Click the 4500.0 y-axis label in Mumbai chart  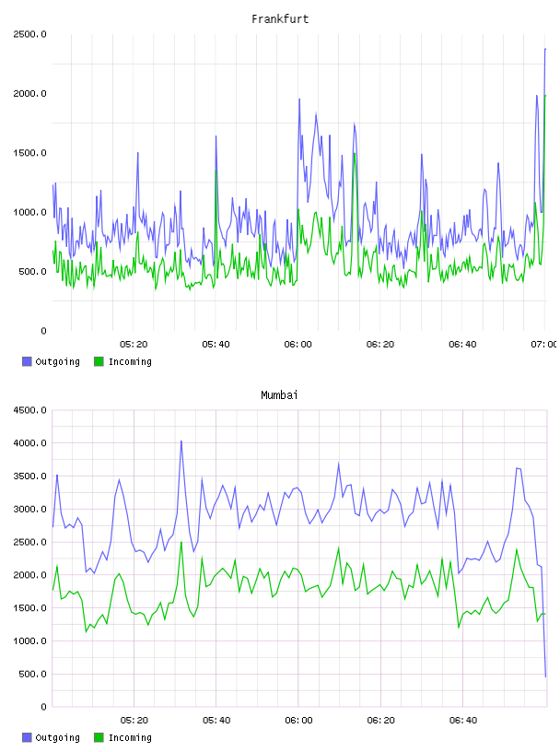[x=30, y=410]
